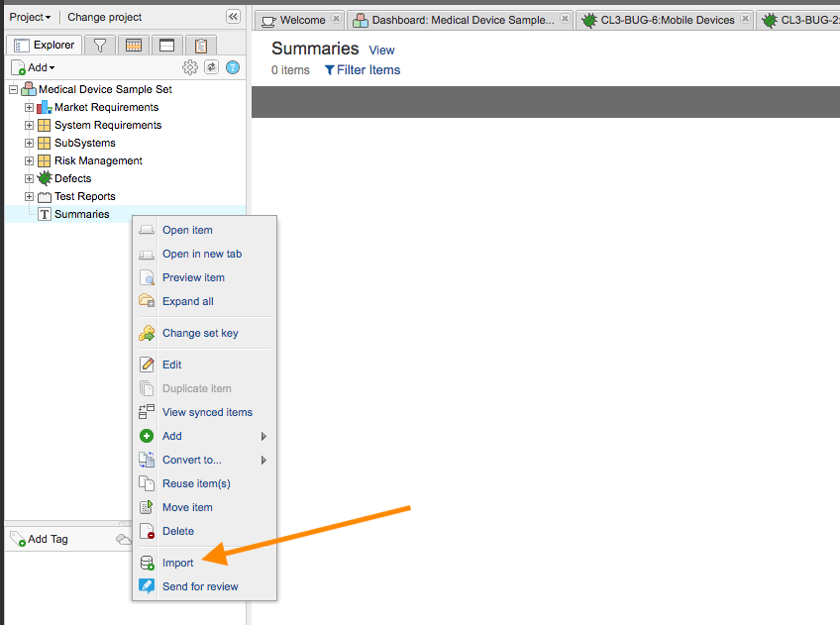Open the clipboard reviews tab icon
This screenshot has width=840, height=625.
201,46
